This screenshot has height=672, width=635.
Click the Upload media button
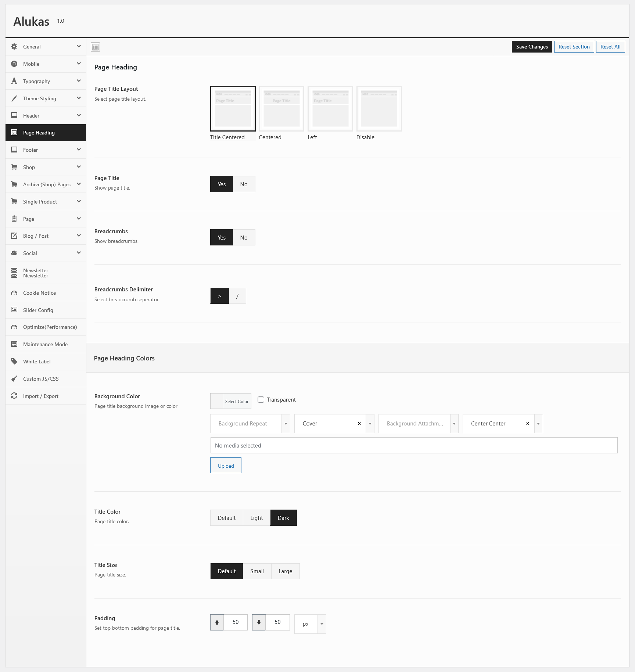tap(226, 466)
